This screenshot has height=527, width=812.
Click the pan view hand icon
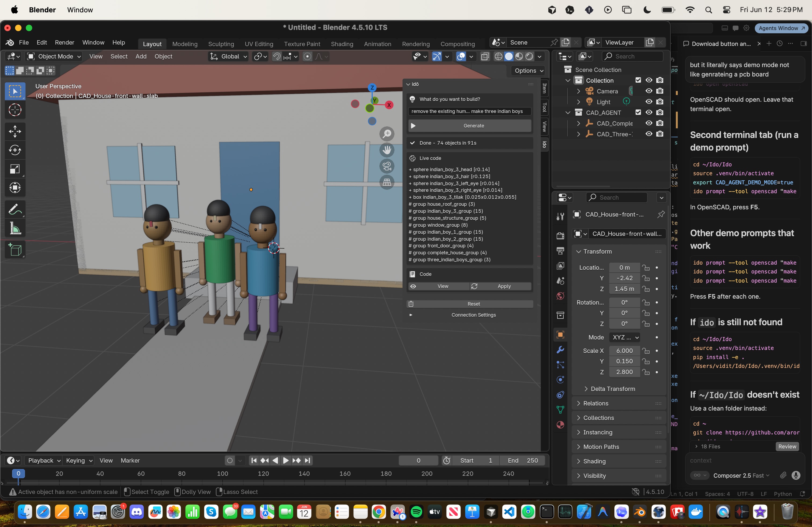coord(387,150)
